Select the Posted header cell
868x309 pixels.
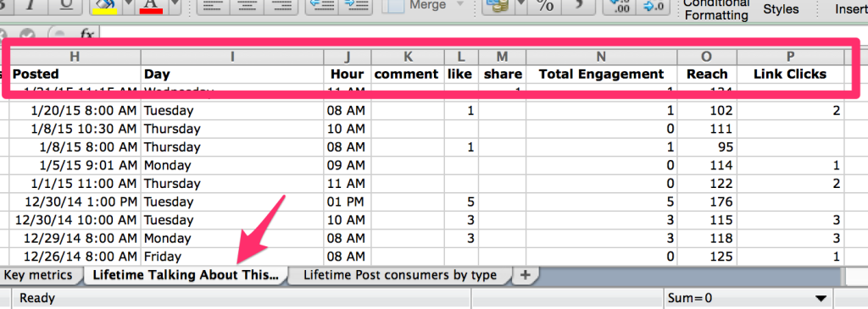[x=75, y=74]
